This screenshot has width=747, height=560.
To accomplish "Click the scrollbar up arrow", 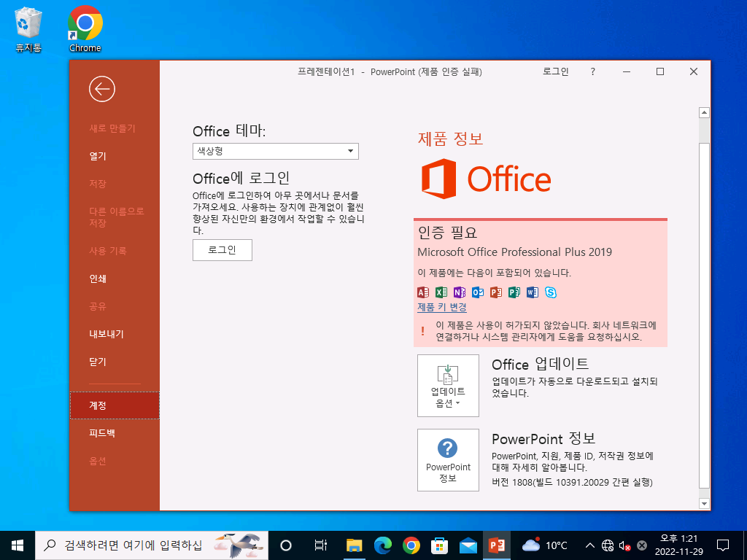I will tap(704, 113).
